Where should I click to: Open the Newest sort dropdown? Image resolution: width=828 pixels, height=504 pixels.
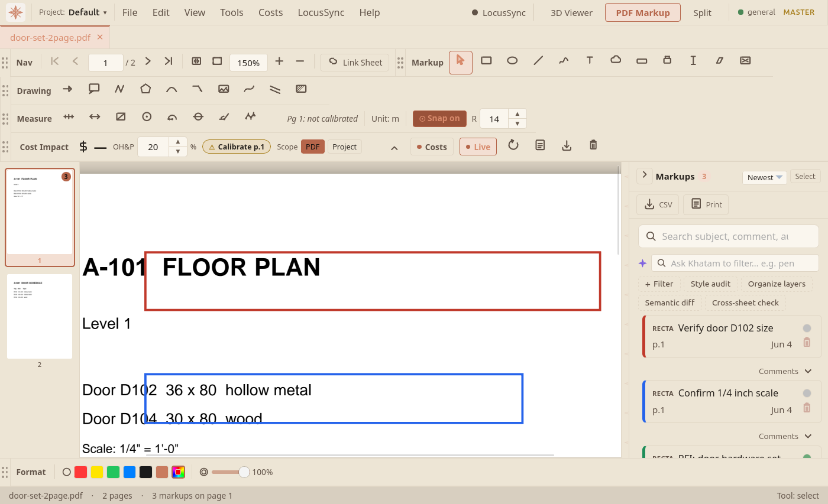[765, 177]
